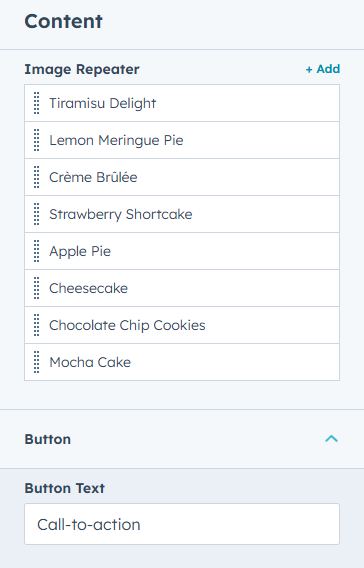Select the Chocolate Chip Cookies entry
Screen dimensions: 364x568
[182, 325]
